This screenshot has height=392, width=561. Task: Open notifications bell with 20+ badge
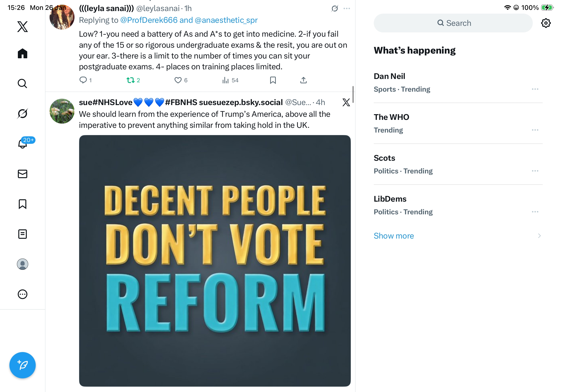pyautogui.click(x=23, y=144)
